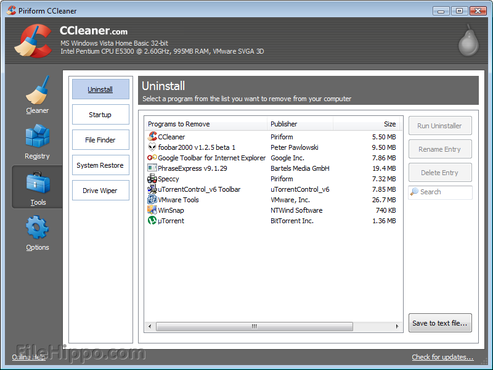
Task: Open the Options gear icon
Action: (x=37, y=227)
